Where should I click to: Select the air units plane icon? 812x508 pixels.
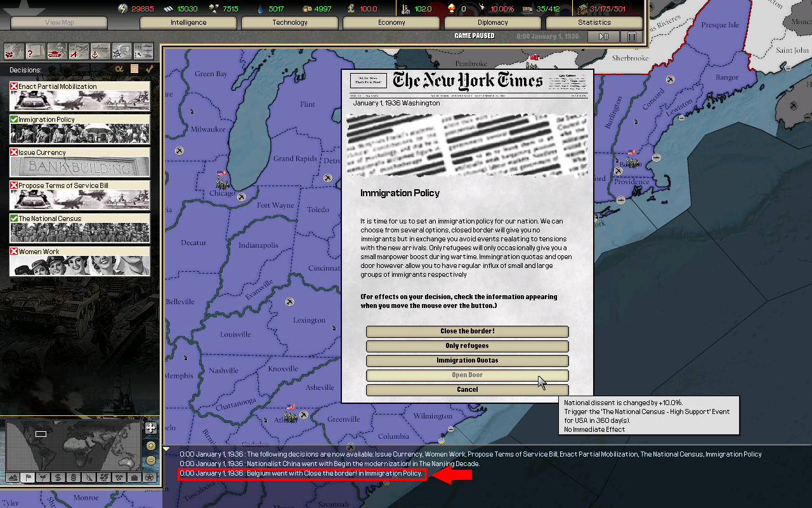pos(79,51)
